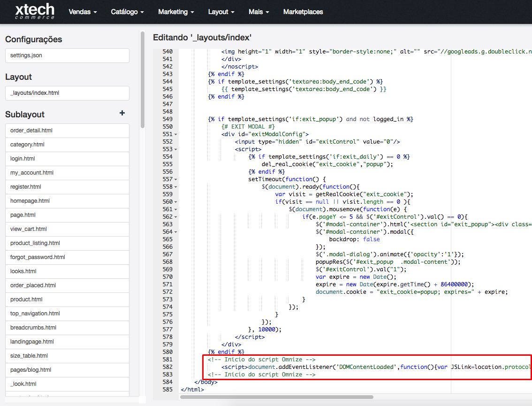
Task: Open the Mais dropdown menu
Action: coord(259,12)
